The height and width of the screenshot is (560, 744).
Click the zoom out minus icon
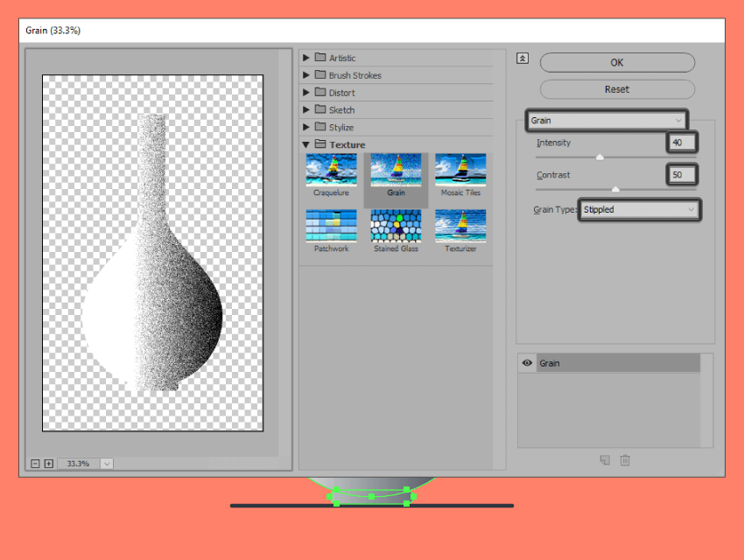click(x=35, y=463)
